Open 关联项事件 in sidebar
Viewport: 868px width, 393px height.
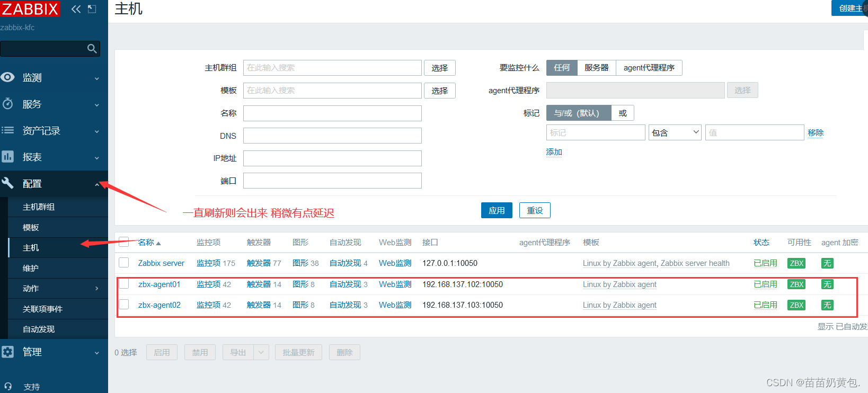pos(58,309)
